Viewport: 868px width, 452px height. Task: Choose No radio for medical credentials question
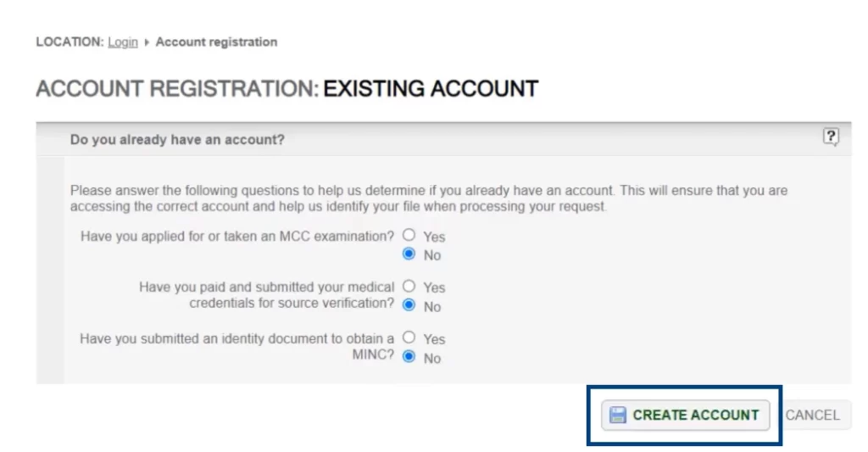409,305
